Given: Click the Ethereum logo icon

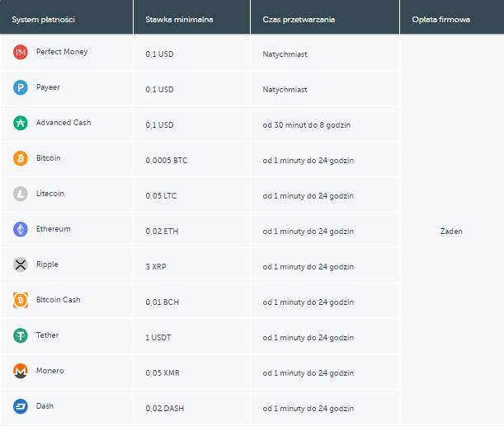Looking at the screenshot, I should point(21,230).
